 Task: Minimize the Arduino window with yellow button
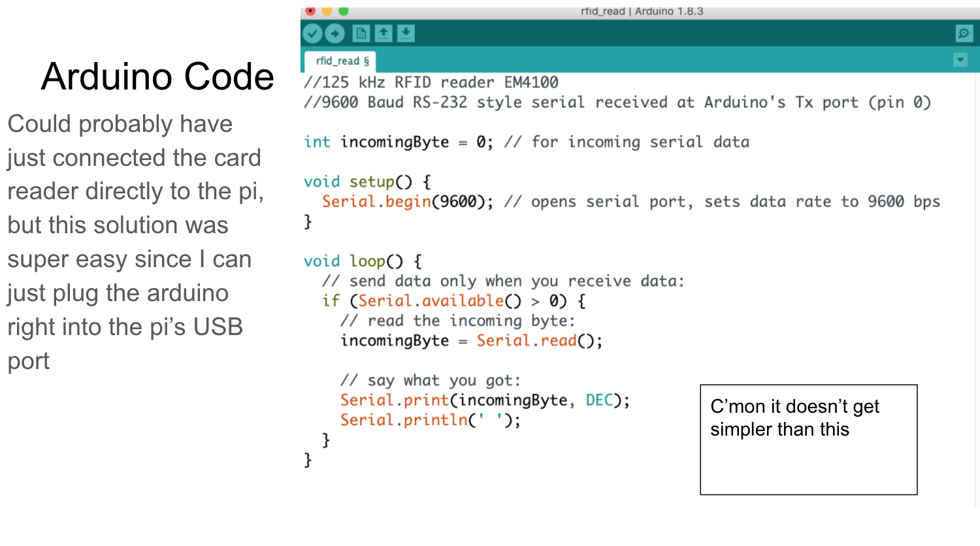coord(327,11)
